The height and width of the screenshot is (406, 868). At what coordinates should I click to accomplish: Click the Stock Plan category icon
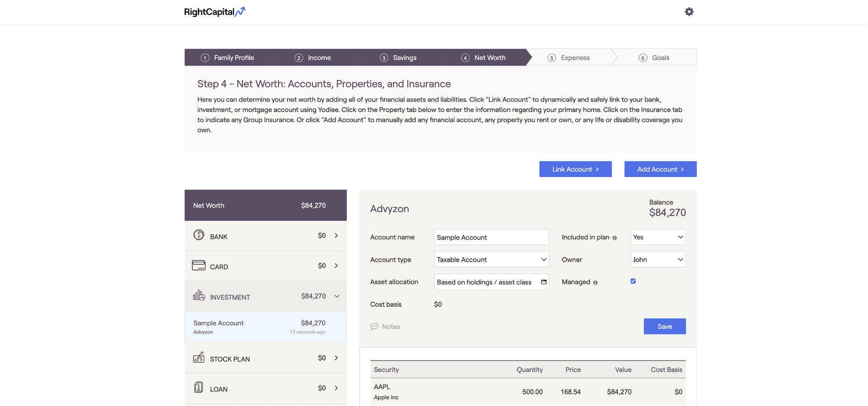coord(198,358)
